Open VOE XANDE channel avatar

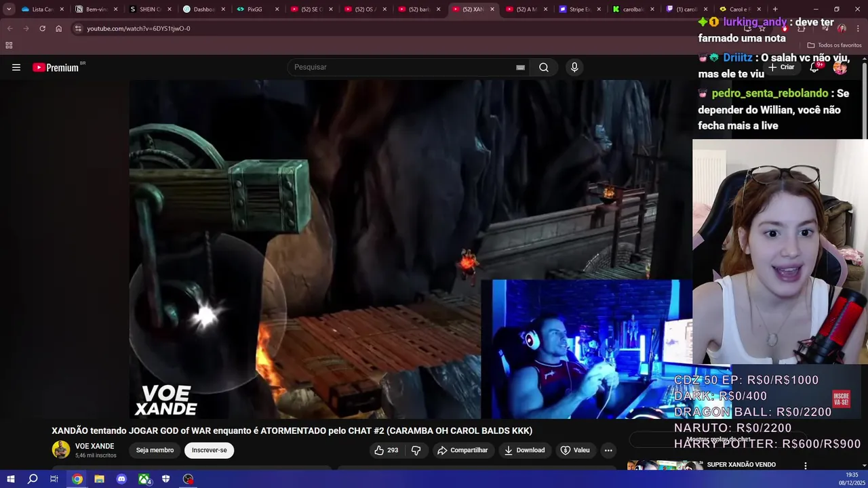coord(61,450)
